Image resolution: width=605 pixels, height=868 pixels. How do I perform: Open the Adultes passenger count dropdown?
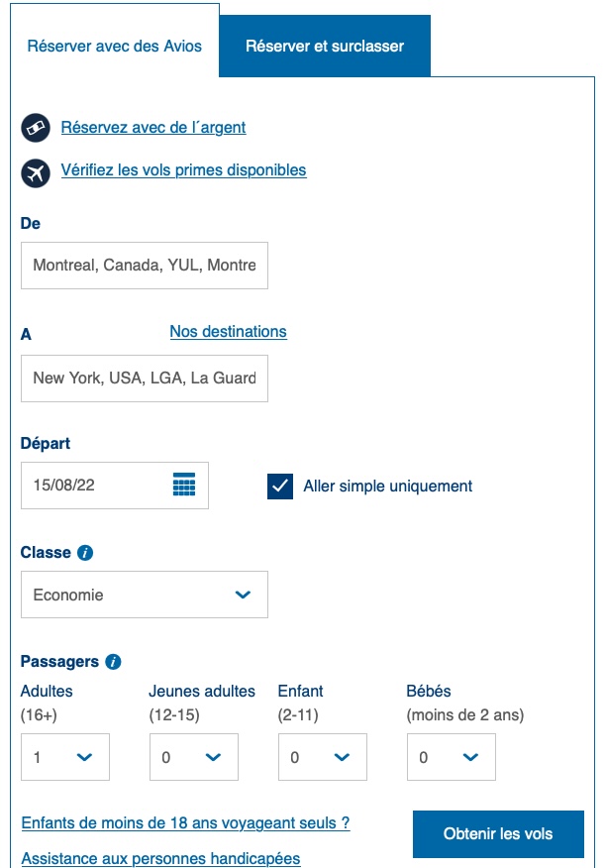[64, 756]
